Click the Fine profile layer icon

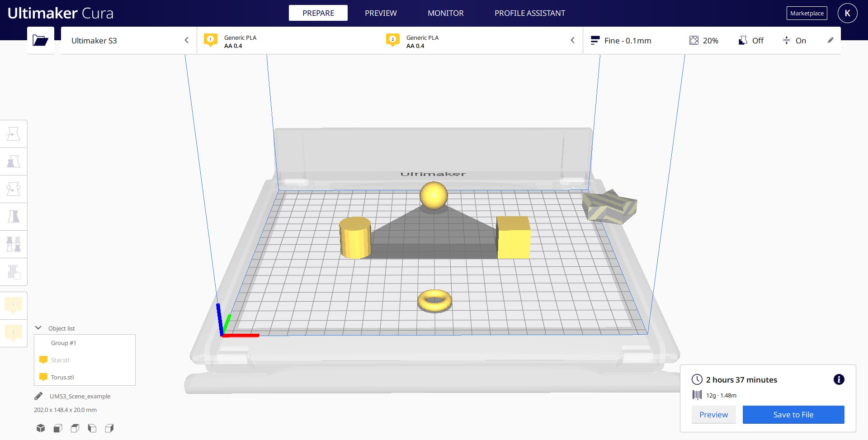click(x=595, y=40)
